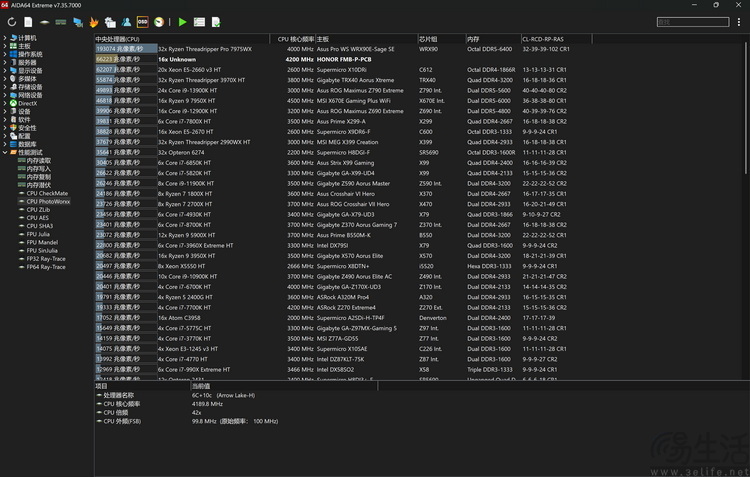Click the 安全性 shield tree icon
Viewport: 750px width, 477px height.
pyautogui.click(x=13, y=128)
